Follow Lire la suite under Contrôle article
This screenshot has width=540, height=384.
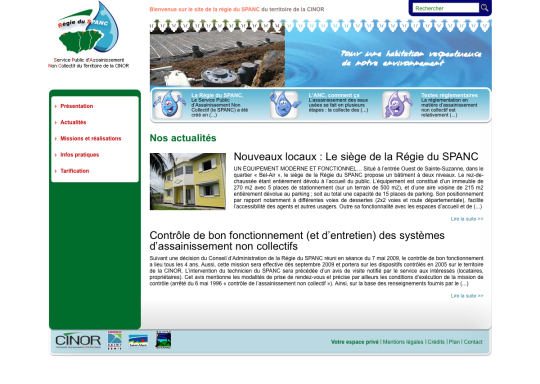coord(467,296)
